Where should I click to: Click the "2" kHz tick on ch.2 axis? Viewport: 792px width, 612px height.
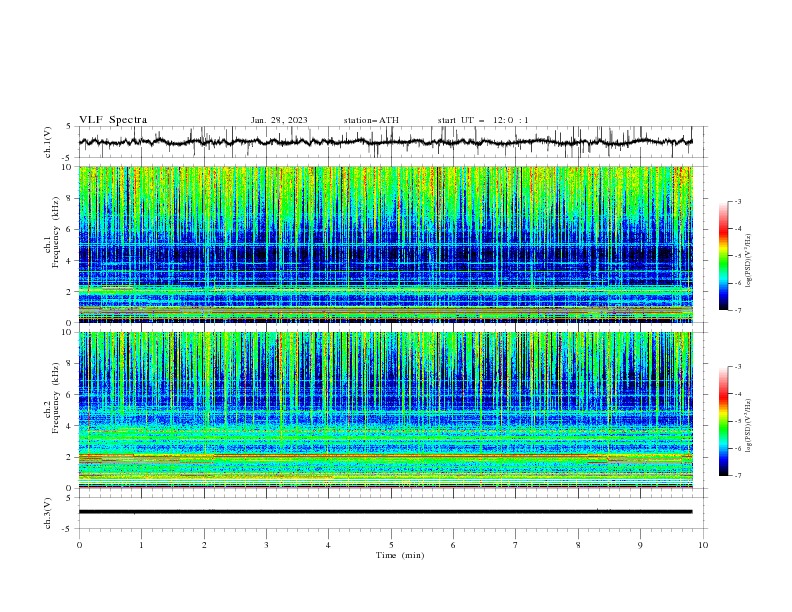click(69, 457)
